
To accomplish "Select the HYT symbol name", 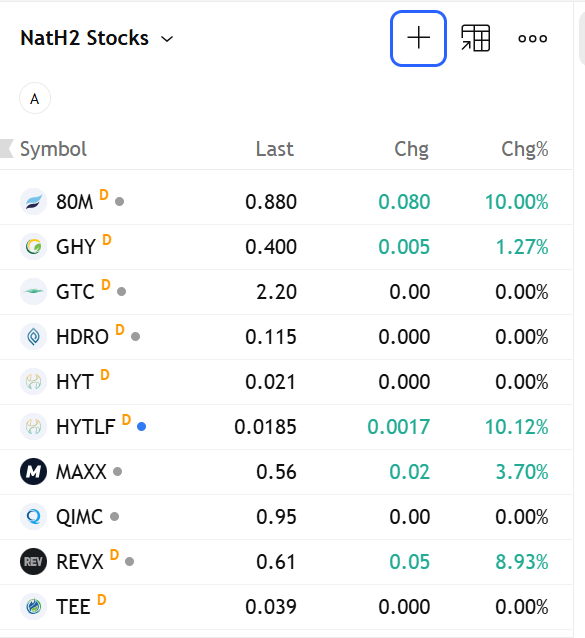I will coord(75,382).
